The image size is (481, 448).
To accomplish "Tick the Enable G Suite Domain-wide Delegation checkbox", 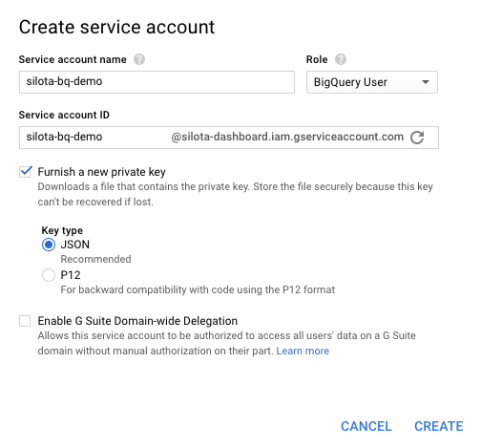I will 25,321.
